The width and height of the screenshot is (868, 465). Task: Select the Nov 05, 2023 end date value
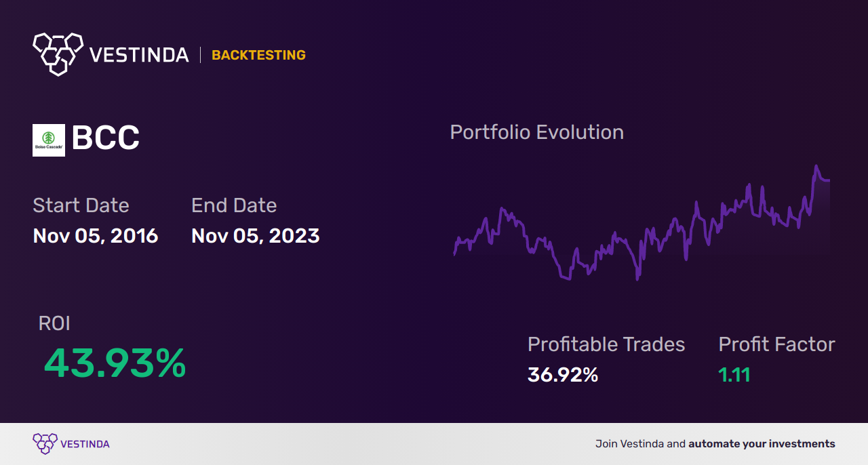256,236
